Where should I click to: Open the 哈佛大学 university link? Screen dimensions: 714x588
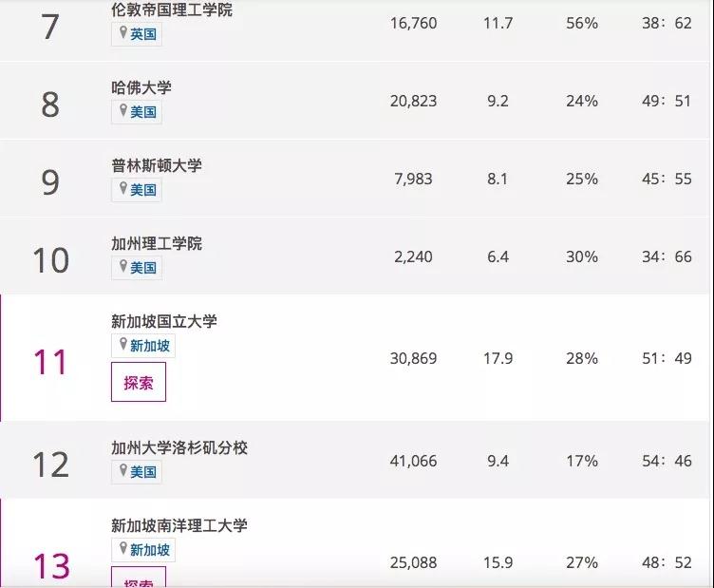(x=141, y=87)
